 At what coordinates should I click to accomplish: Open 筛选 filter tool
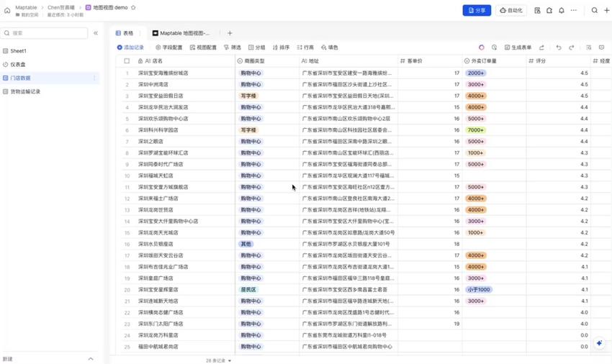pos(233,47)
